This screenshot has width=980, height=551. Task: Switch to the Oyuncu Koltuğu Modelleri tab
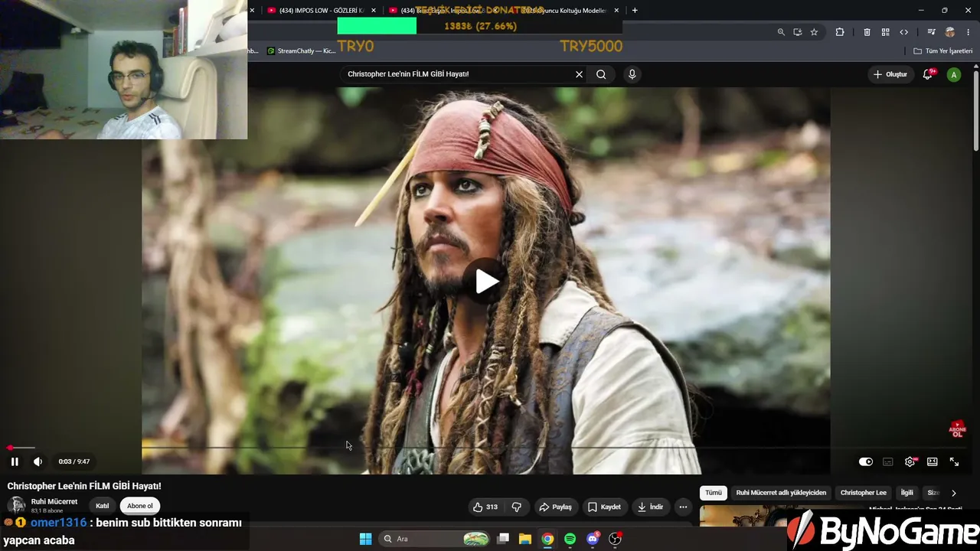[x=563, y=11]
